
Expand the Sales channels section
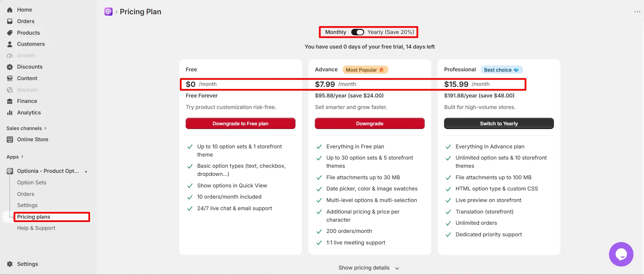(27, 128)
